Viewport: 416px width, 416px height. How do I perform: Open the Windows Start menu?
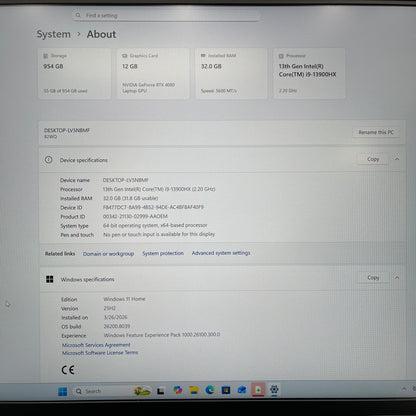62,391
